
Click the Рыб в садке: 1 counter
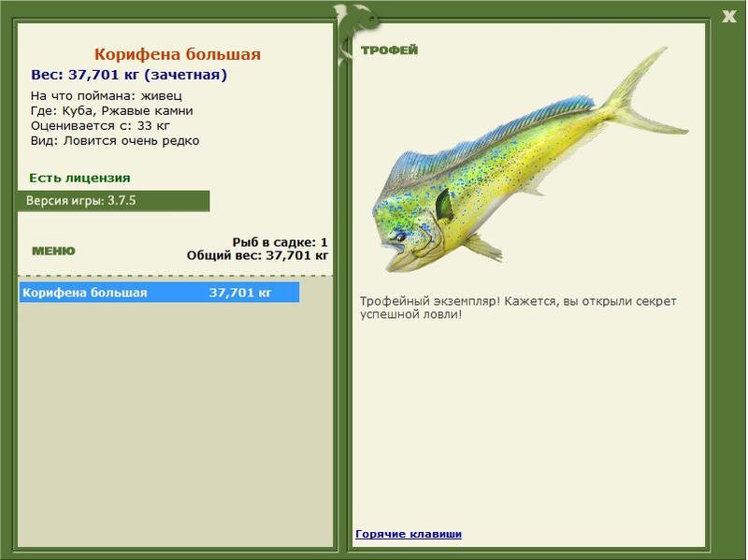click(x=280, y=242)
